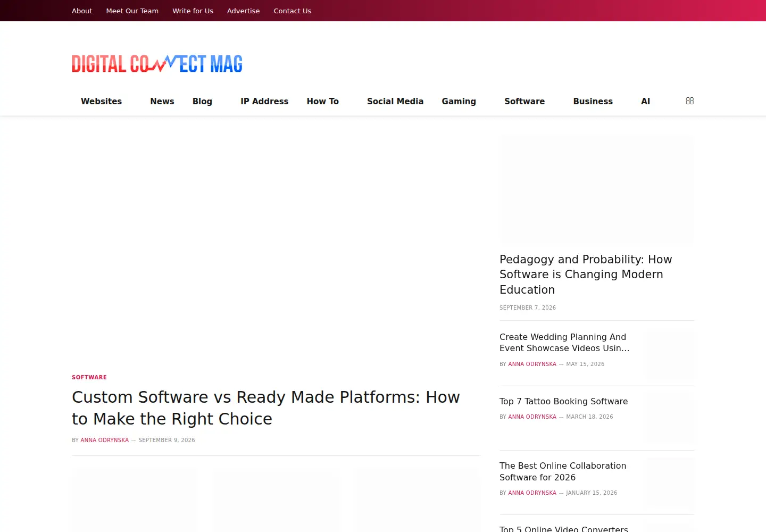Select Software in the main navigation bar

(x=524, y=101)
